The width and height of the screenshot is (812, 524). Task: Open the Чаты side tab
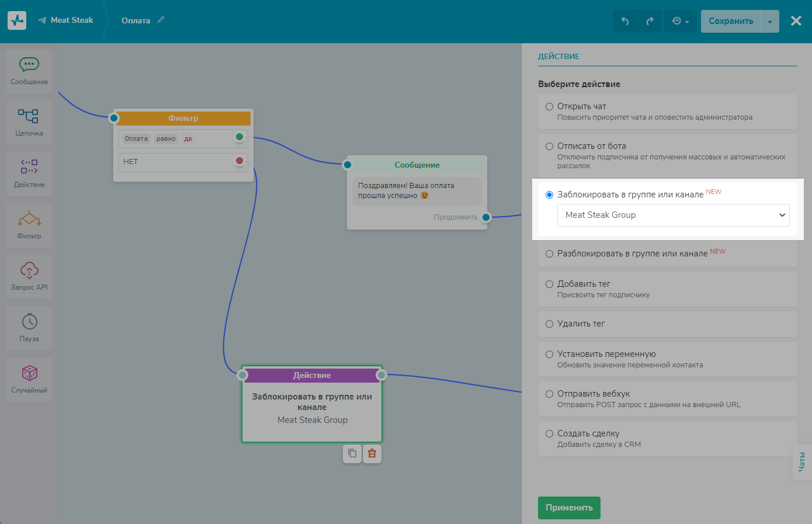pyautogui.click(x=801, y=462)
